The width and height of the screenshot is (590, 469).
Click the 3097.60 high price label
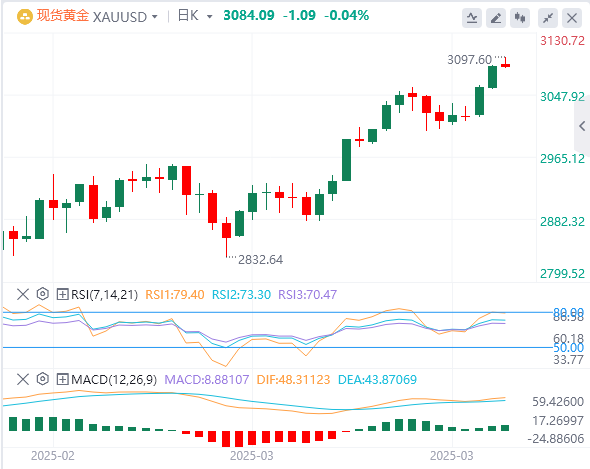click(x=469, y=59)
